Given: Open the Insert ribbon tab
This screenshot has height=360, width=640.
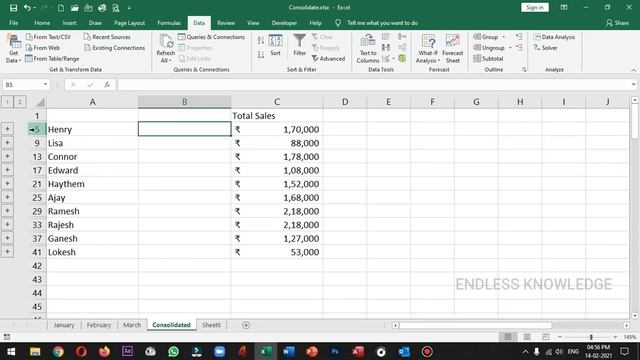Looking at the screenshot, I should click(x=69, y=23).
